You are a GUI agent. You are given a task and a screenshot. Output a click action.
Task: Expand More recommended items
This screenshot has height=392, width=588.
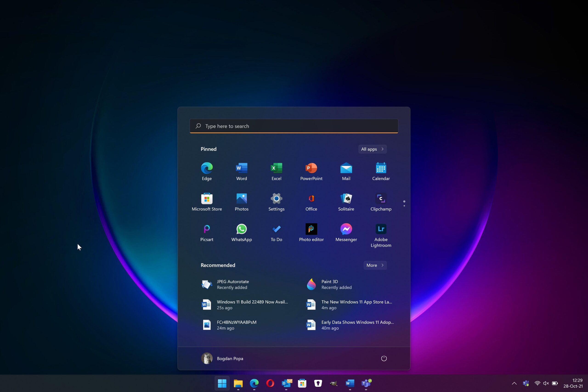375,265
